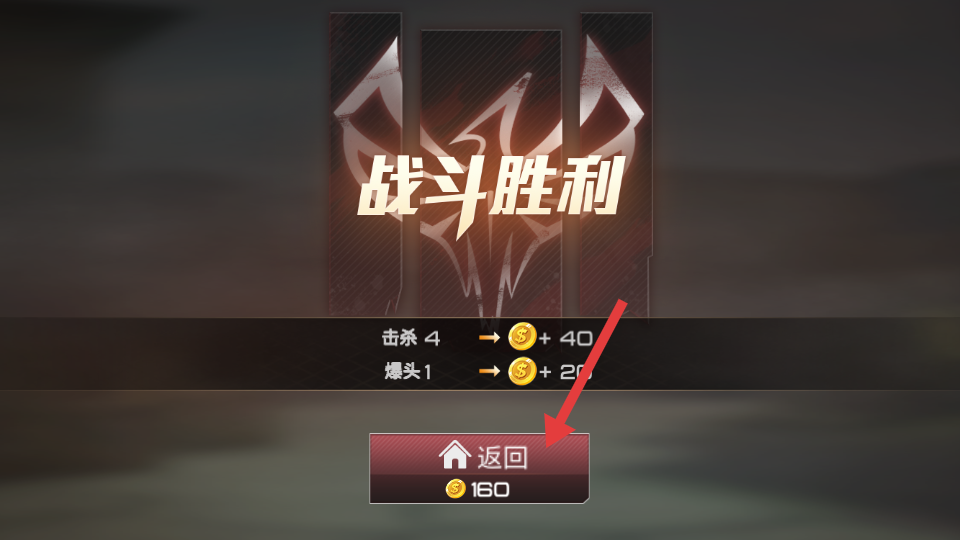Click the character 胜 in the title
960x540 pixels.
click(x=525, y=186)
